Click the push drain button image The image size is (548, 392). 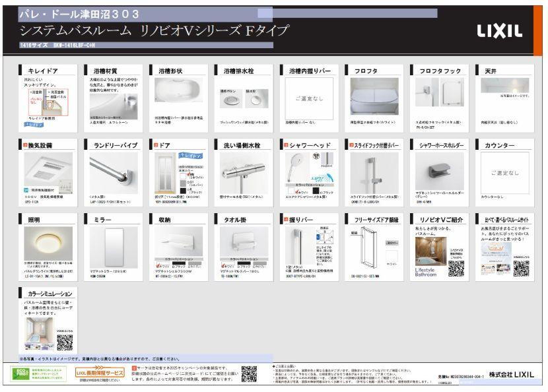228,101
